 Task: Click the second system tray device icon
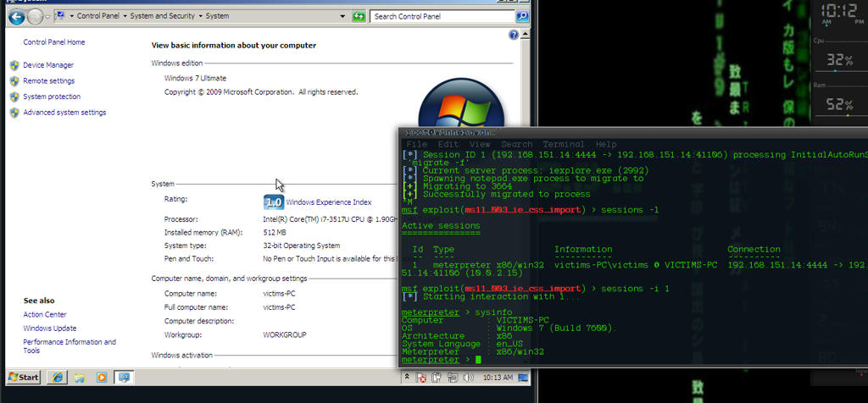coord(437,378)
